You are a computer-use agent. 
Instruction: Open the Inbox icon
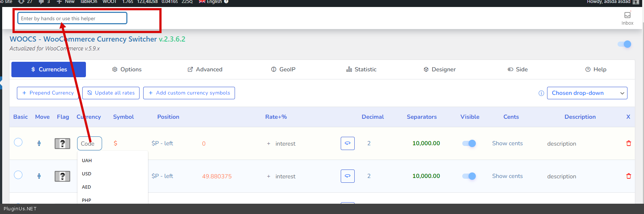(627, 18)
